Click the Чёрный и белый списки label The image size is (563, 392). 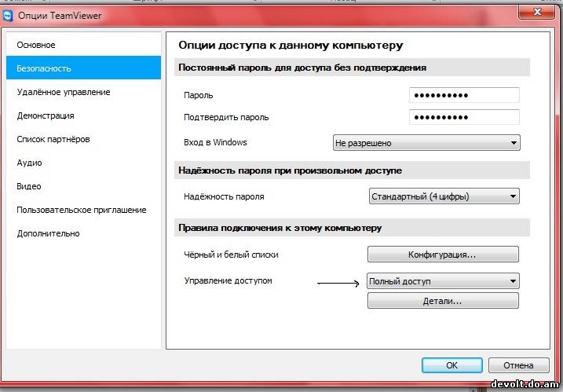coord(231,255)
